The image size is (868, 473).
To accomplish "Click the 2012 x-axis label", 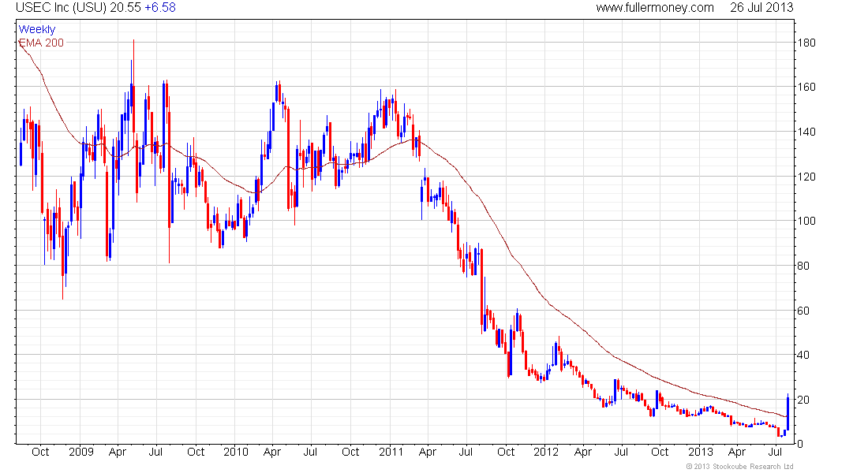I will (x=546, y=452).
